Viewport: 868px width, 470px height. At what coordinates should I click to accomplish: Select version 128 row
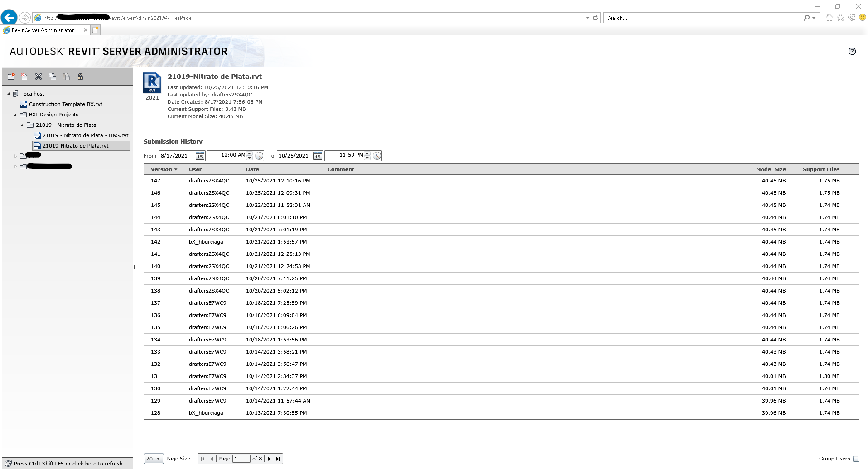point(501,413)
